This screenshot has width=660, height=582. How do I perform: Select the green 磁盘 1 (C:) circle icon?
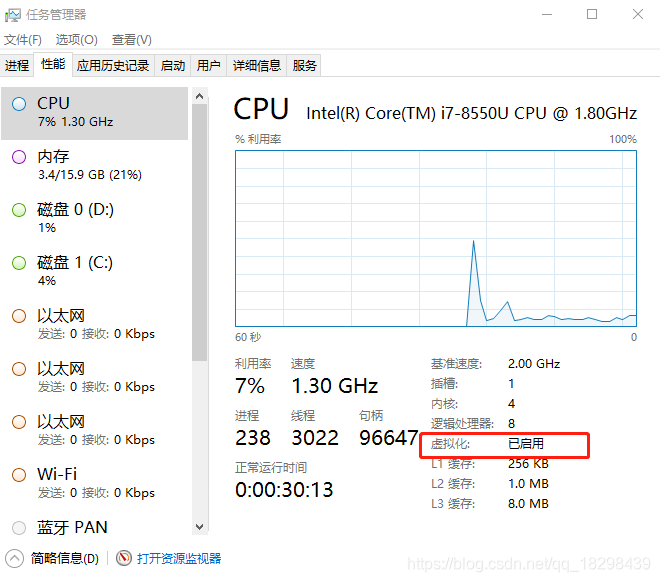click(x=19, y=263)
